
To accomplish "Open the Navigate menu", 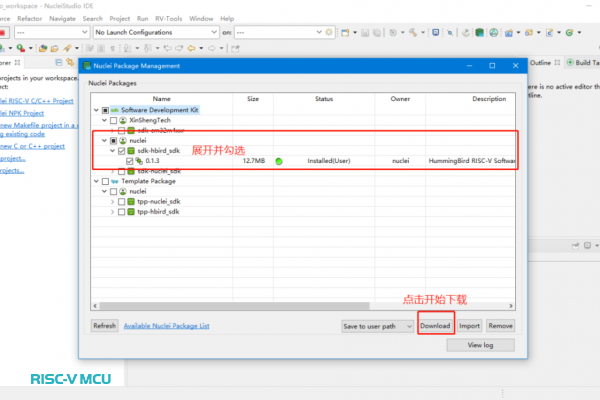I will click(x=62, y=18).
